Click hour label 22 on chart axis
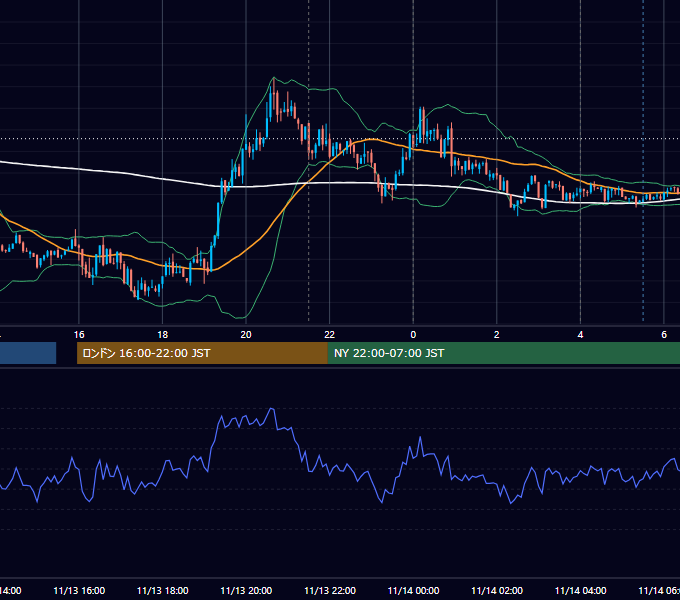 click(330, 335)
